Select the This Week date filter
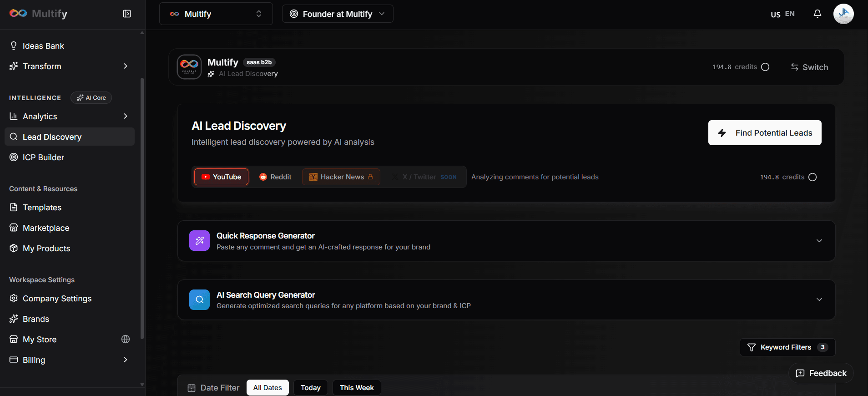The width and height of the screenshot is (868, 396). pos(357,388)
